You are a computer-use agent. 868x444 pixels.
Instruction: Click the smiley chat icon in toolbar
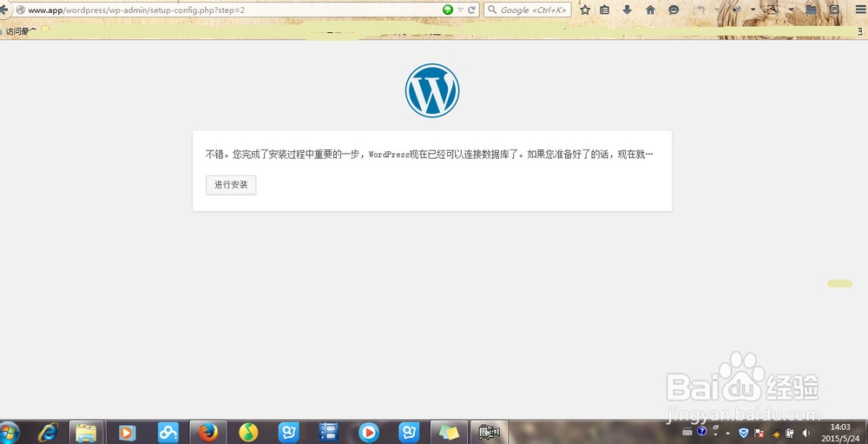[x=674, y=10]
